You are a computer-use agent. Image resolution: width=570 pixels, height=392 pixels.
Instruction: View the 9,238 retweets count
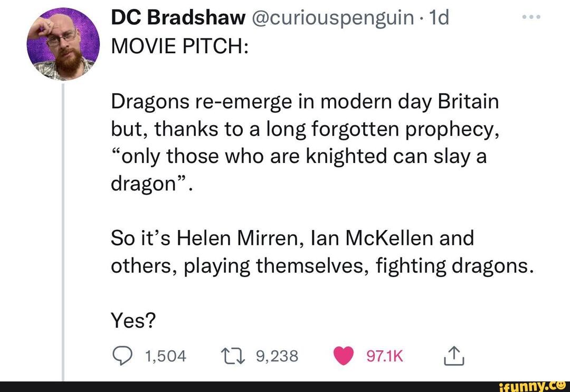pos(277,357)
